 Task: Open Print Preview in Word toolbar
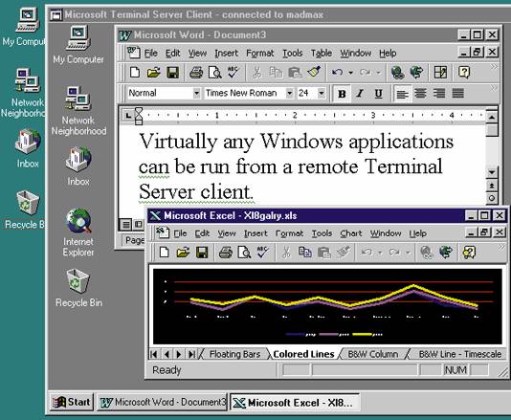[214, 73]
